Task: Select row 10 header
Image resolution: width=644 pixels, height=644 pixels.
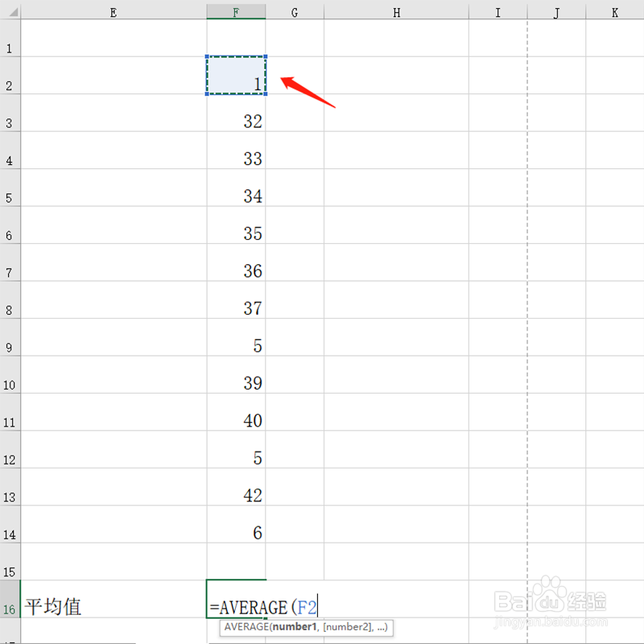Action: (10, 374)
